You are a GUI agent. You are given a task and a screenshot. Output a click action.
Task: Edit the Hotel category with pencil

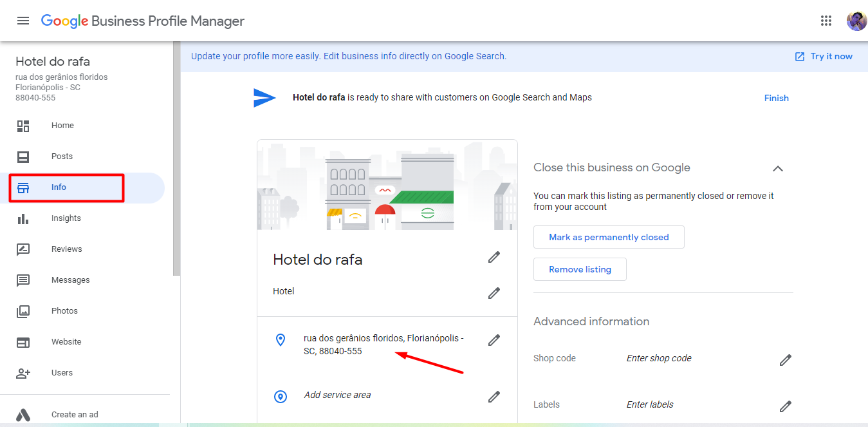[x=494, y=293]
